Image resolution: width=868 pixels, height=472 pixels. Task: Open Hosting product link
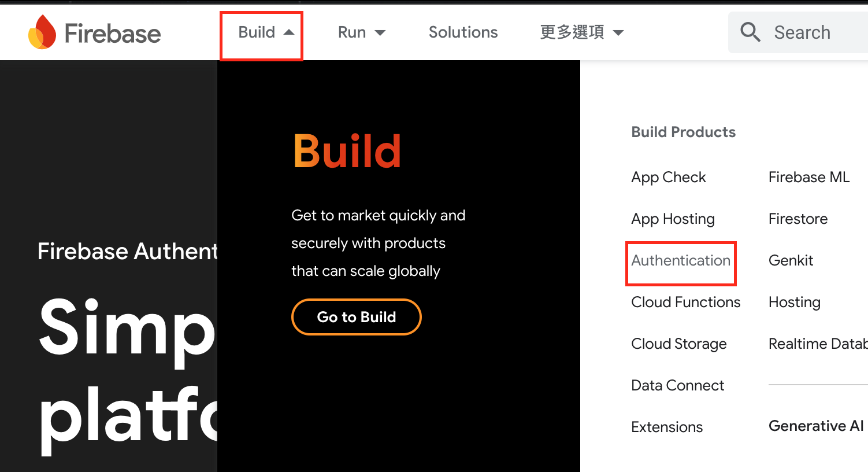pyautogui.click(x=795, y=303)
